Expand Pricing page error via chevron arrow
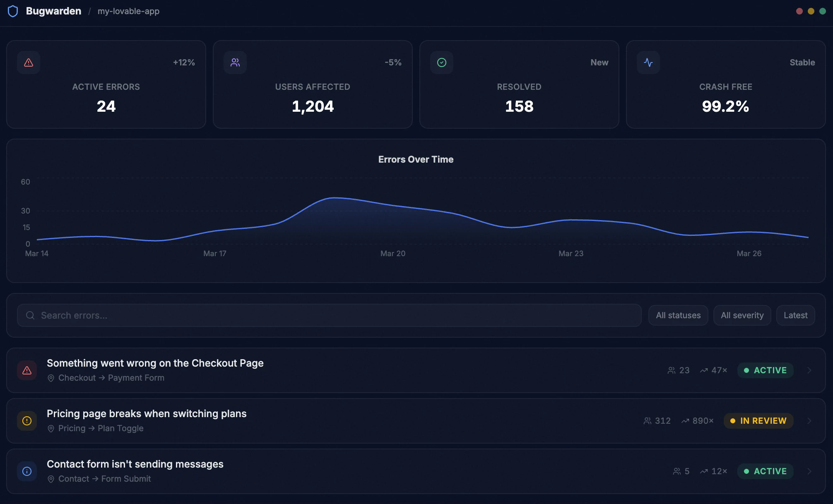833x504 pixels. click(809, 421)
